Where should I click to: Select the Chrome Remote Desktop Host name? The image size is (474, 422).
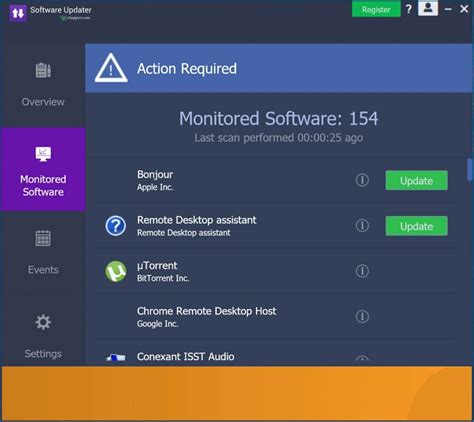(206, 311)
